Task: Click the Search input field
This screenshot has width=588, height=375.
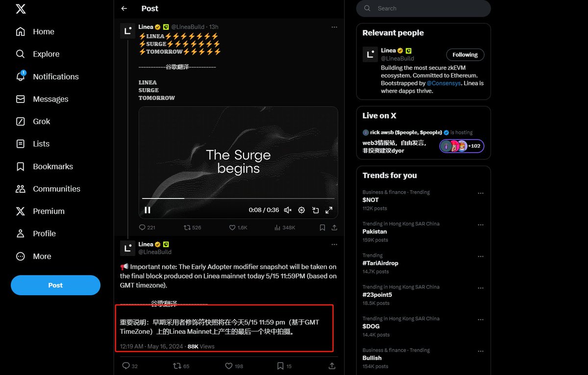Action: (423, 8)
